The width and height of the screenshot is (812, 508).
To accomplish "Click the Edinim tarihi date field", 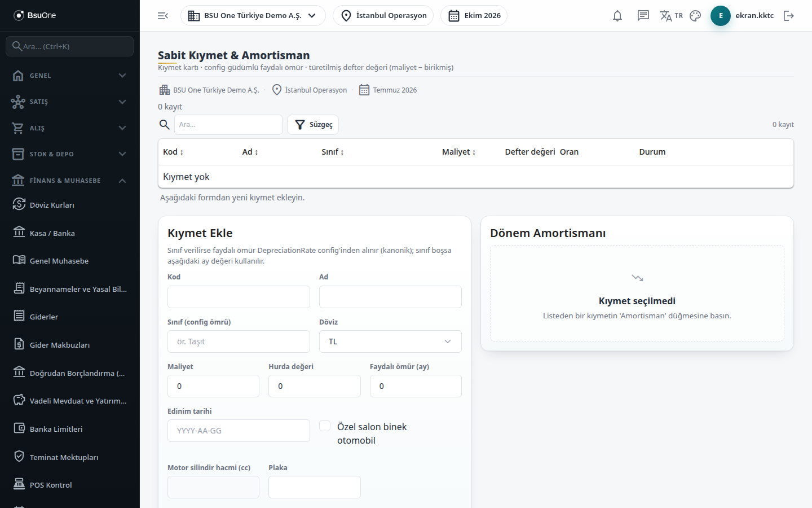I will point(239,431).
